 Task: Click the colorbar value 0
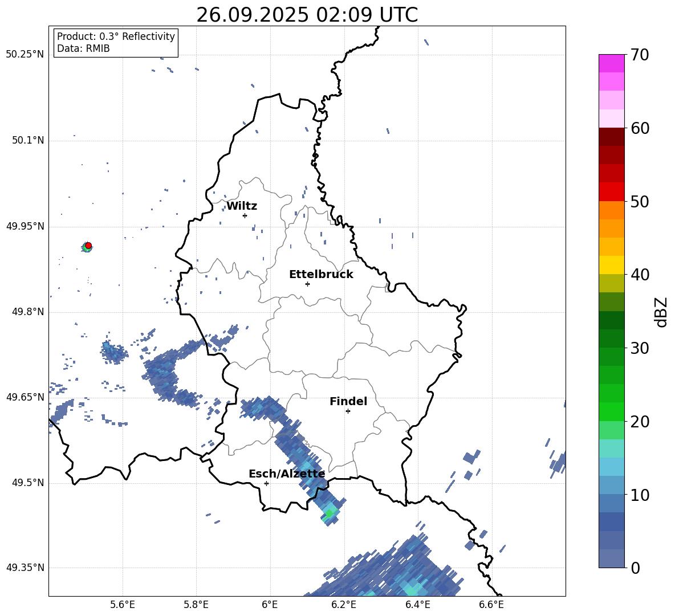coord(636,568)
